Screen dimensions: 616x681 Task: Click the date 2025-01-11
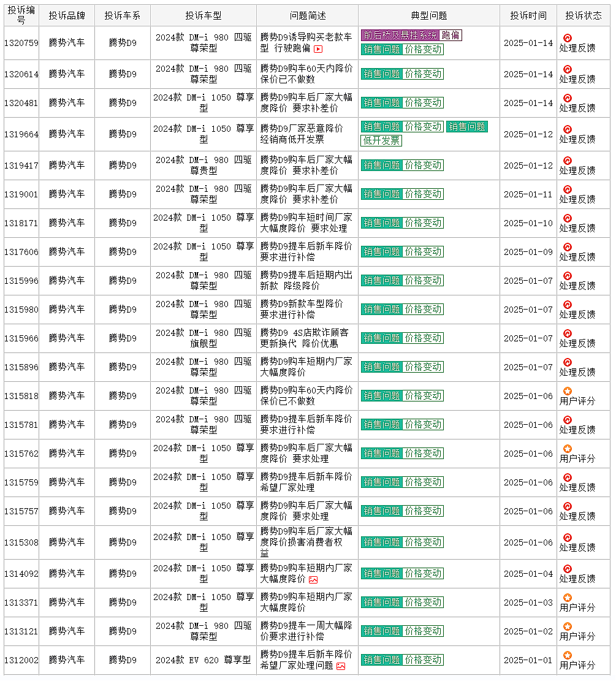click(x=528, y=194)
